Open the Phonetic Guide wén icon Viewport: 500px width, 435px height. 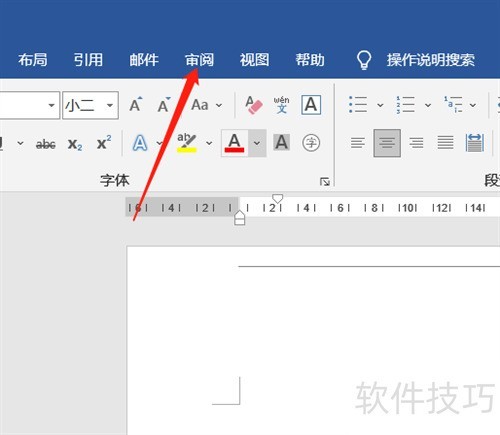click(x=281, y=105)
